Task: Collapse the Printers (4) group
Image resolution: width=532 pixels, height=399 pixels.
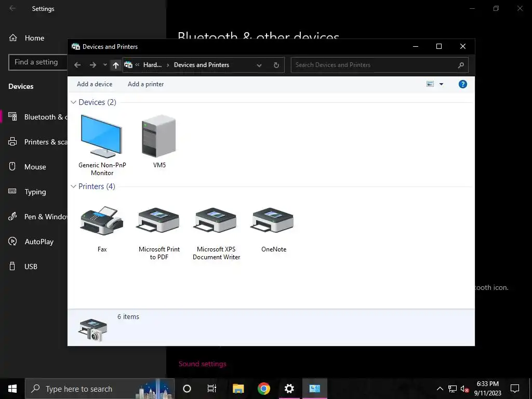Action: click(73, 187)
